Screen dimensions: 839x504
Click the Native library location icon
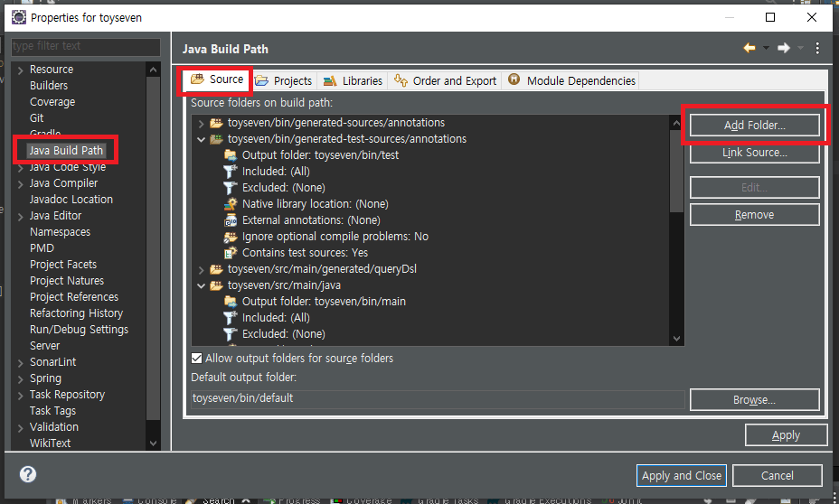click(x=231, y=203)
